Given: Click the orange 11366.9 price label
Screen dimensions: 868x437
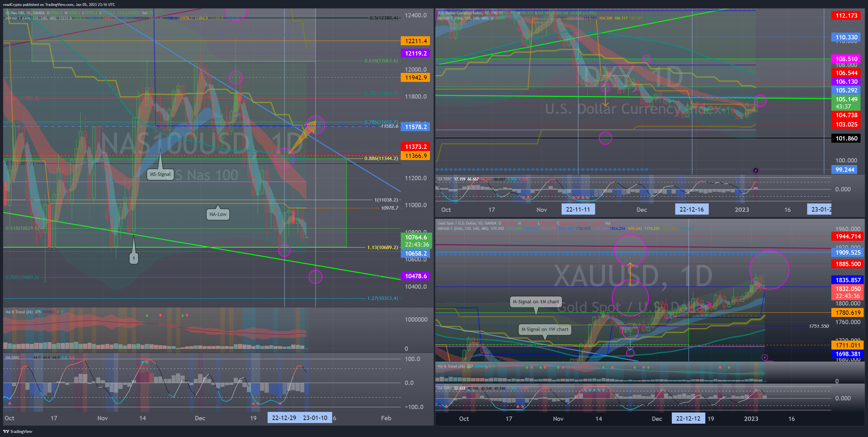Looking at the screenshot, I should tap(415, 156).
